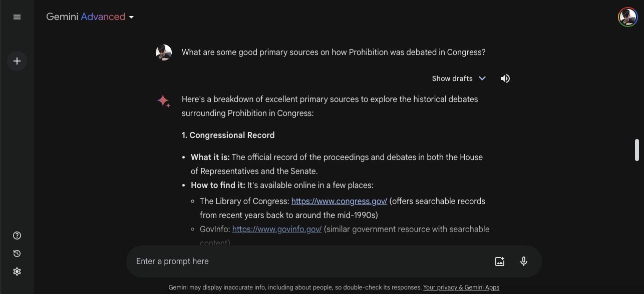
Task: Open the hamburger main menu
Action: (17, 17)
